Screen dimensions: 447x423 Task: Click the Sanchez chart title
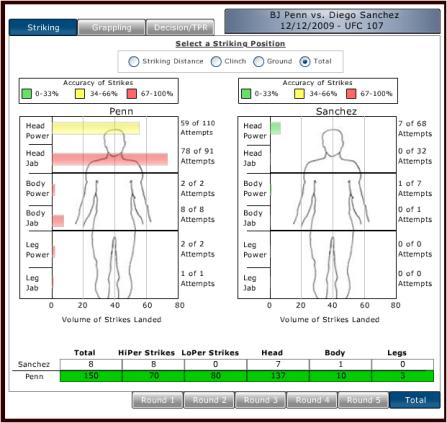(x=336, y=111)
